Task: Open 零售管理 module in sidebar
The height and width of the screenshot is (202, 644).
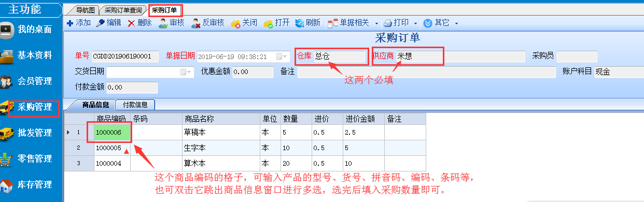Action: (x=31, y=159)
